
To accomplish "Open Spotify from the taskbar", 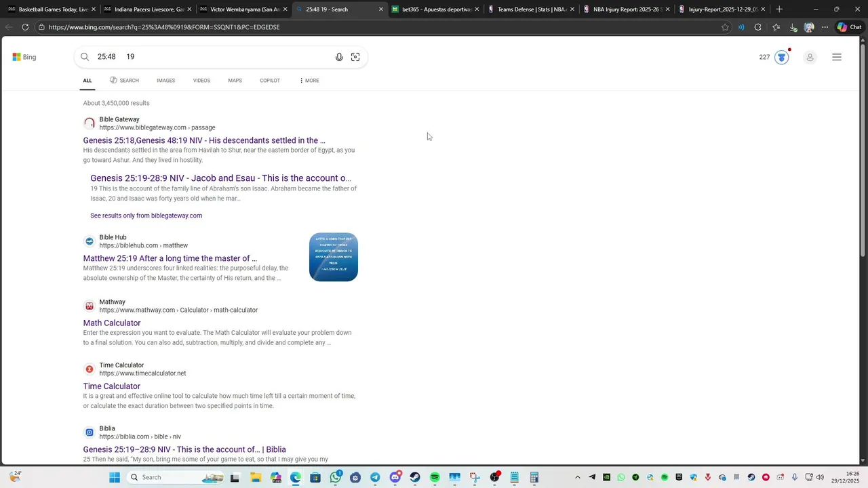I will tap(435, 477).
